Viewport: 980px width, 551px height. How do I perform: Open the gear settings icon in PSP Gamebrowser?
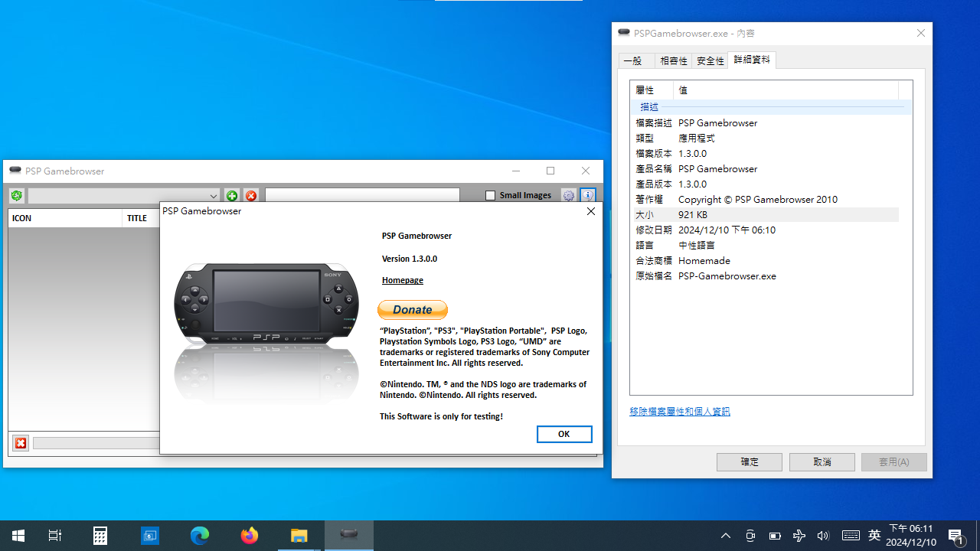coord(569,196)
